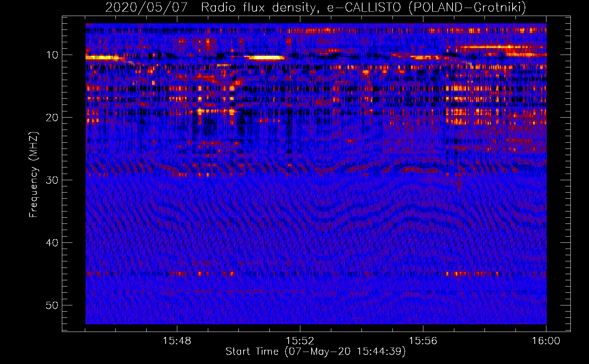Click the time tick label '15:56'
This screenshot has height=364, width=589.
click(423, 341)
